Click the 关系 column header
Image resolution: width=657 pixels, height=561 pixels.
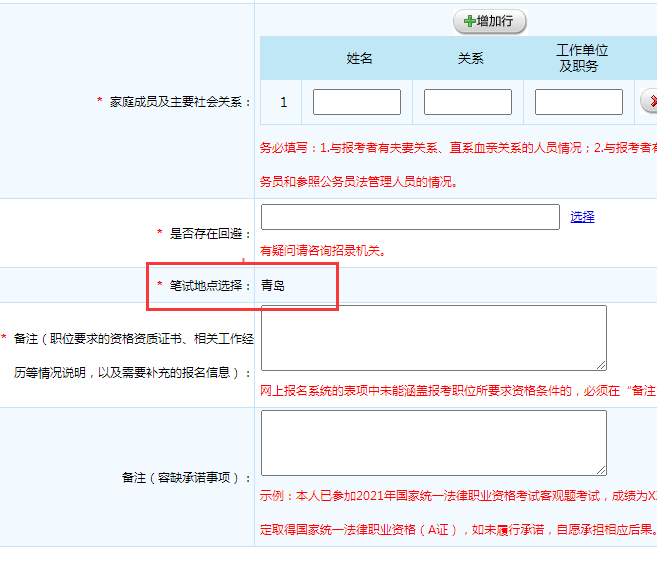(470, 58)
